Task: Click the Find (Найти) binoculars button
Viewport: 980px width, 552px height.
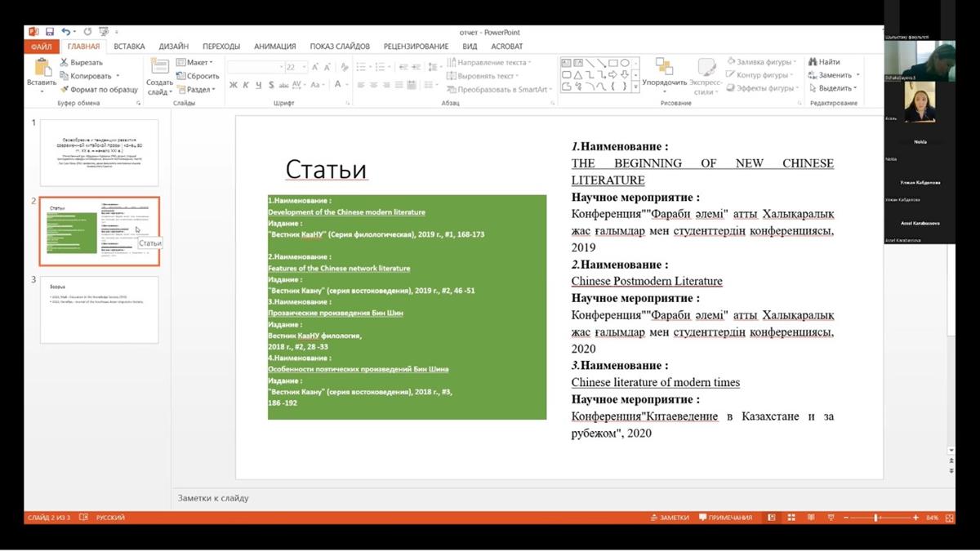Action: click(824, 62)
